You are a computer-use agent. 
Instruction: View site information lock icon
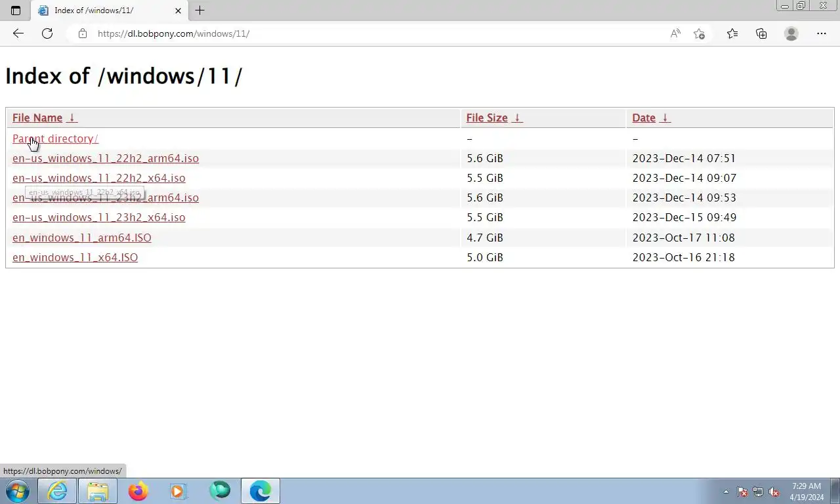(x=82, y=33)
